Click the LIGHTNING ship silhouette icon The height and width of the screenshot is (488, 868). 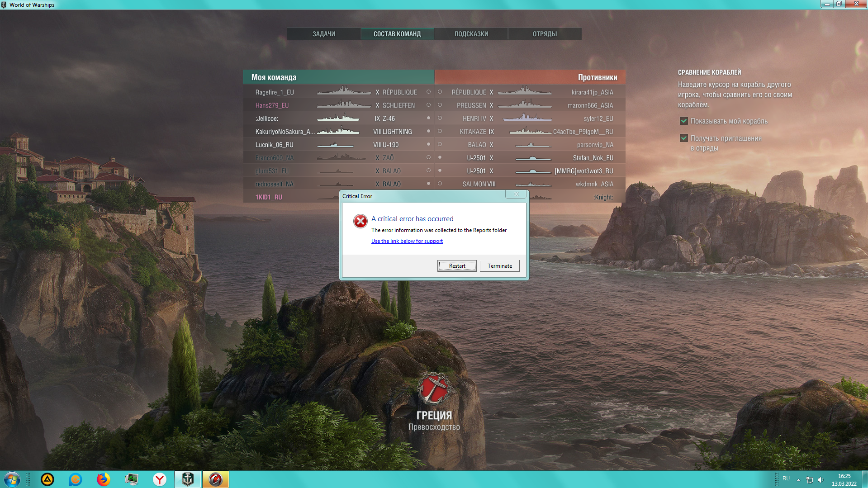click(338, 131)
